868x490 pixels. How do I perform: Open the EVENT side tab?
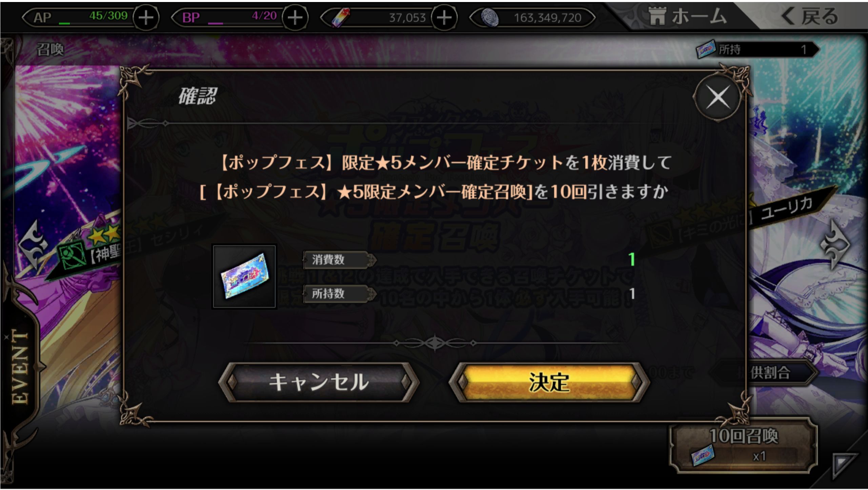(20, 366)
